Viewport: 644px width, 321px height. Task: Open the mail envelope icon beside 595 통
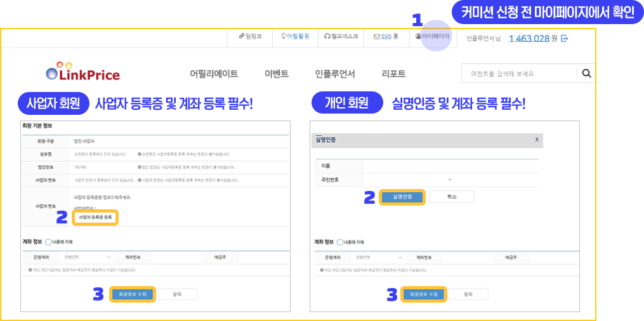pyautogui.click(x=377, y=37)
